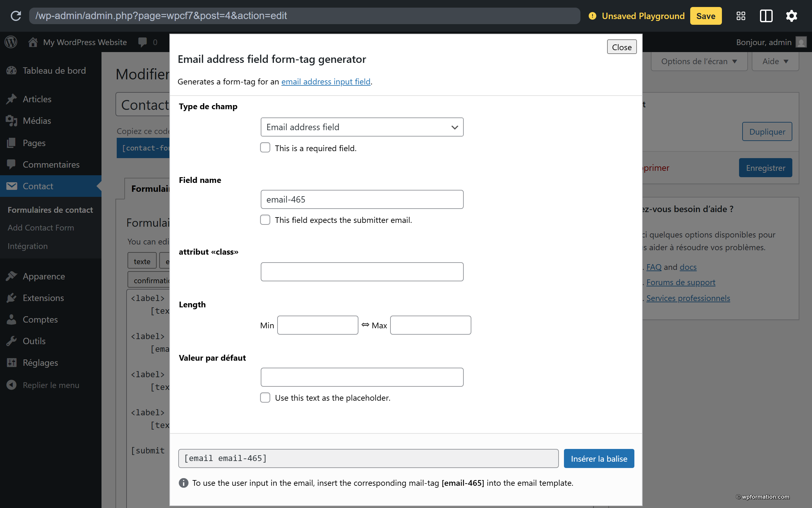Click the Médias icon in sidebar
This screenshot has height=508, width=812.
[11, 121]
